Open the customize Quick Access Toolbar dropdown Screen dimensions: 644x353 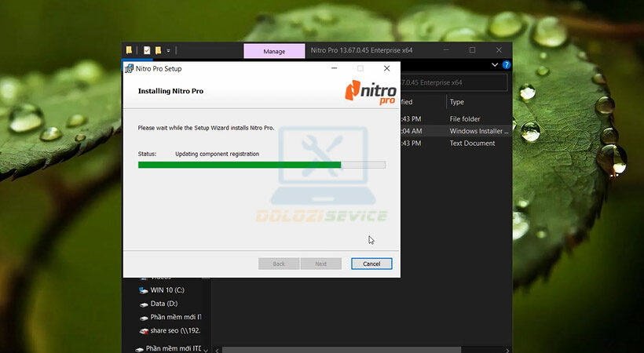tap(168, 50)
